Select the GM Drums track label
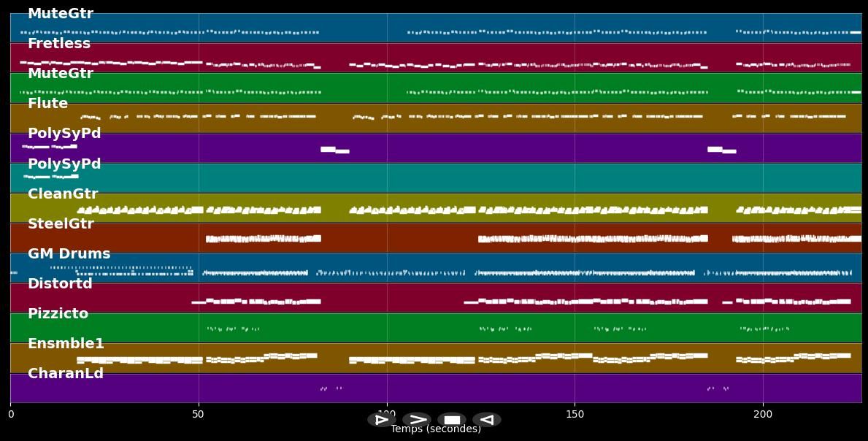Screen dimensions: 868x441 coord(69,254)
